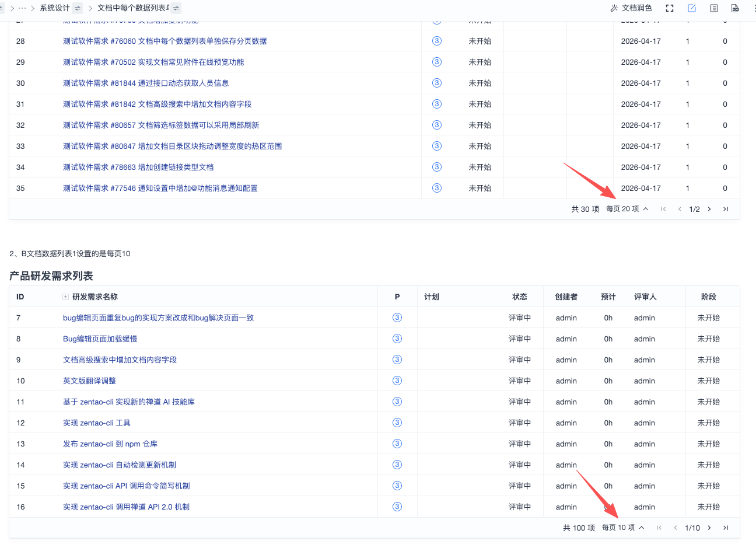Click priority 3 icon in ID 11 row
The image size is (756, 544).
coord(397,402)
